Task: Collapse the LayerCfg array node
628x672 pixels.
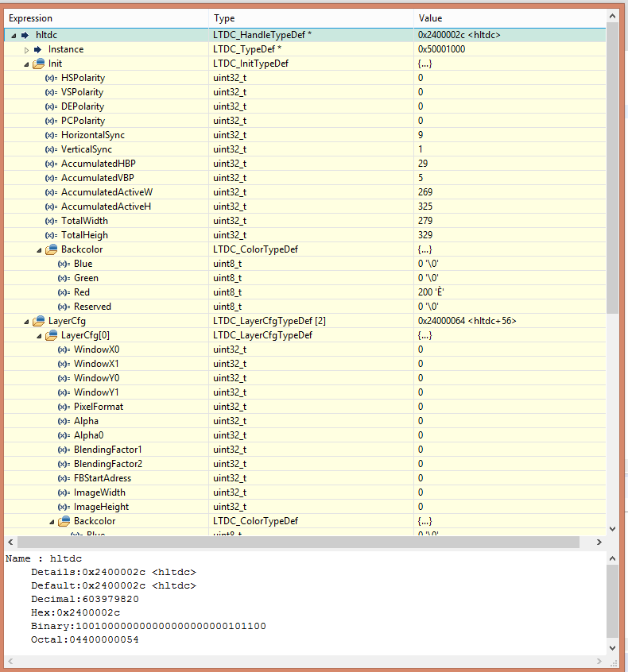Action: 26,322
